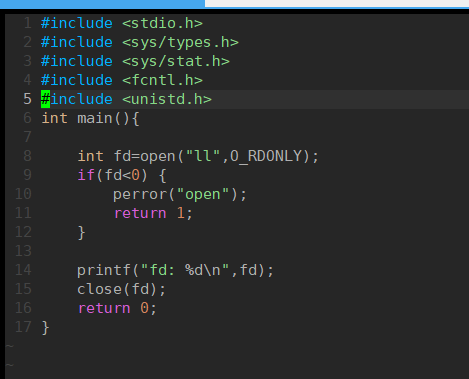Click the sys/types.h include line
The image size is (469, 379).
point(140,42)
